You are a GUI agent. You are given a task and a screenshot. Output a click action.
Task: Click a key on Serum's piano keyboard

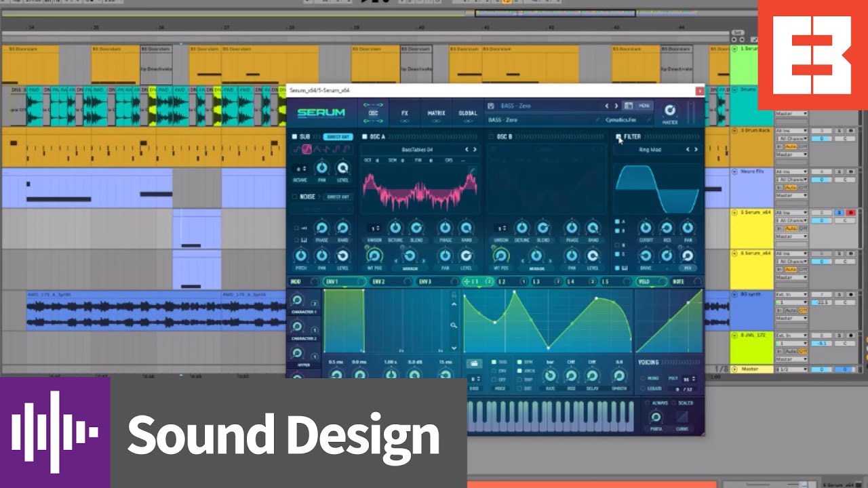click(550, 415)
